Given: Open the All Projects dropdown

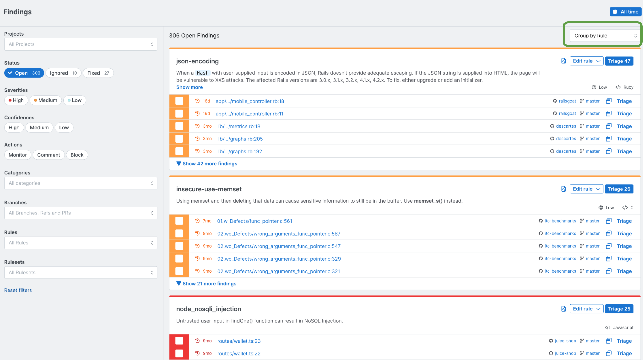Looking at the screenshot, I should click(x=80, y=44).
